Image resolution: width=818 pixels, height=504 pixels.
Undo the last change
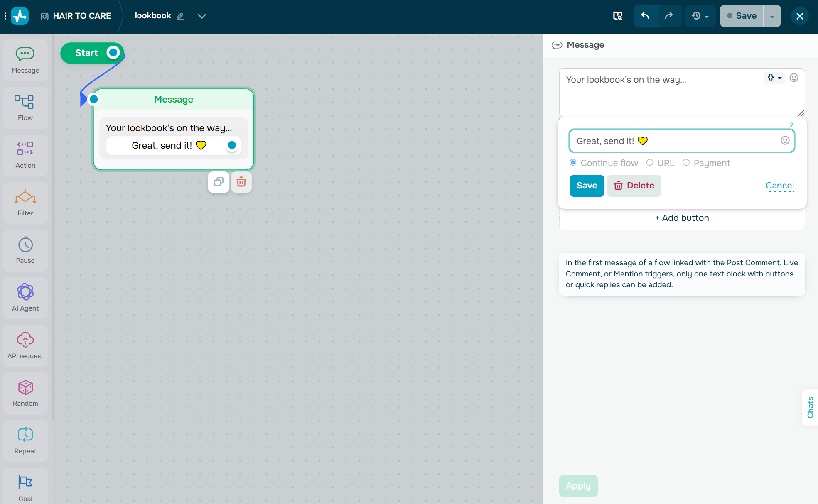pyautogui.click(x=645, y=16)
